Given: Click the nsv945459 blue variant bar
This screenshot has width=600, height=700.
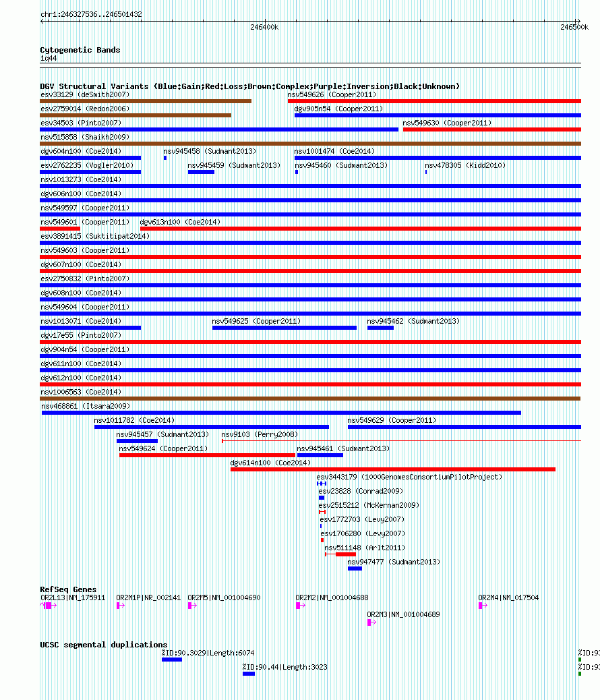Looking at the screenshot, I should [x=202, y=172].
